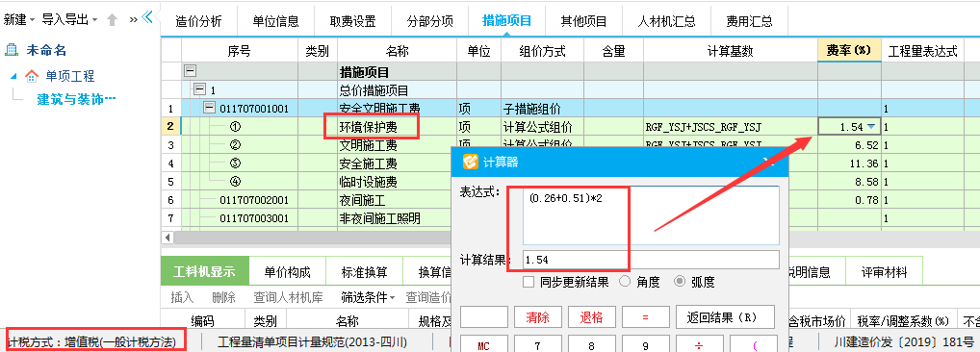Click the grid horizontal scrollbar left arrow
Screen dimensions: 980x352
(167, 238)
